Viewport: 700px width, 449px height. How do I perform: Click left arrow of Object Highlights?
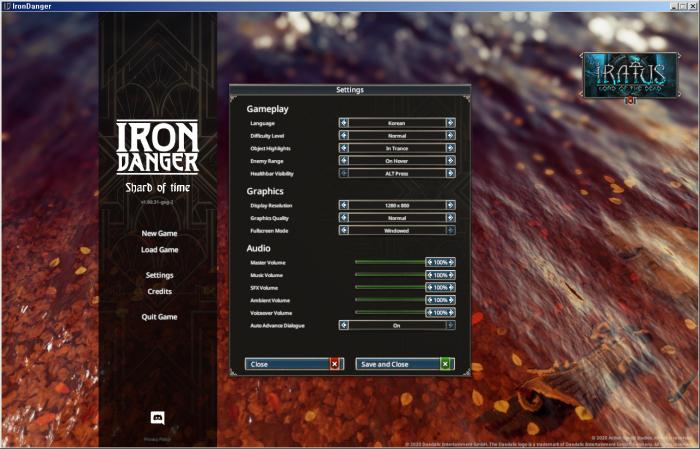[344, 148]
